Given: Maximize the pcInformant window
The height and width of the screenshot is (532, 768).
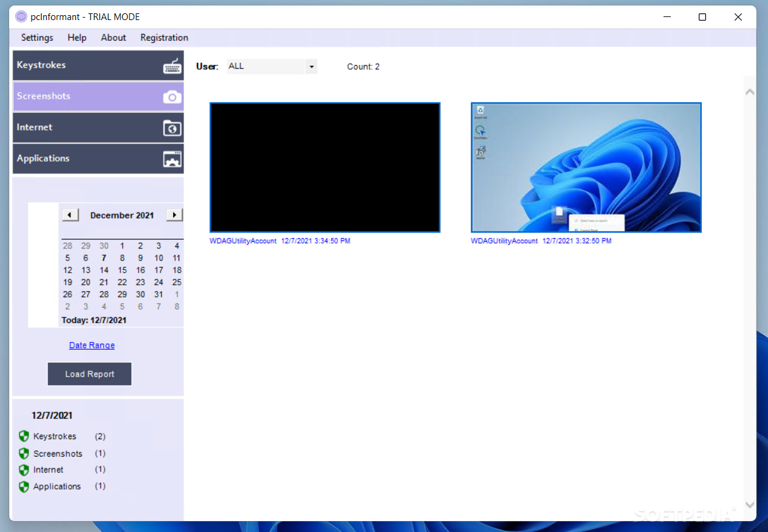Looking at the screenshot, I should 702,17.
